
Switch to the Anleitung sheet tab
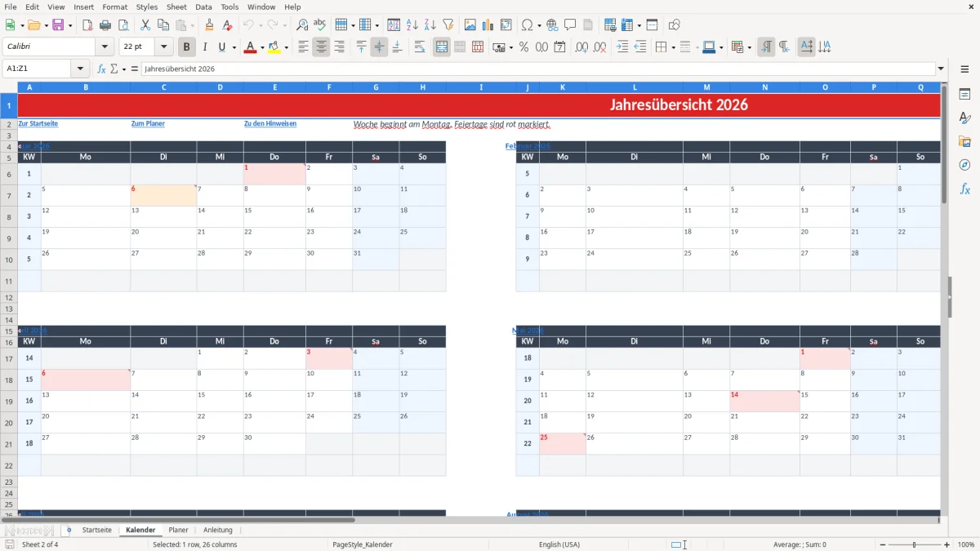[x=218, y=530]
